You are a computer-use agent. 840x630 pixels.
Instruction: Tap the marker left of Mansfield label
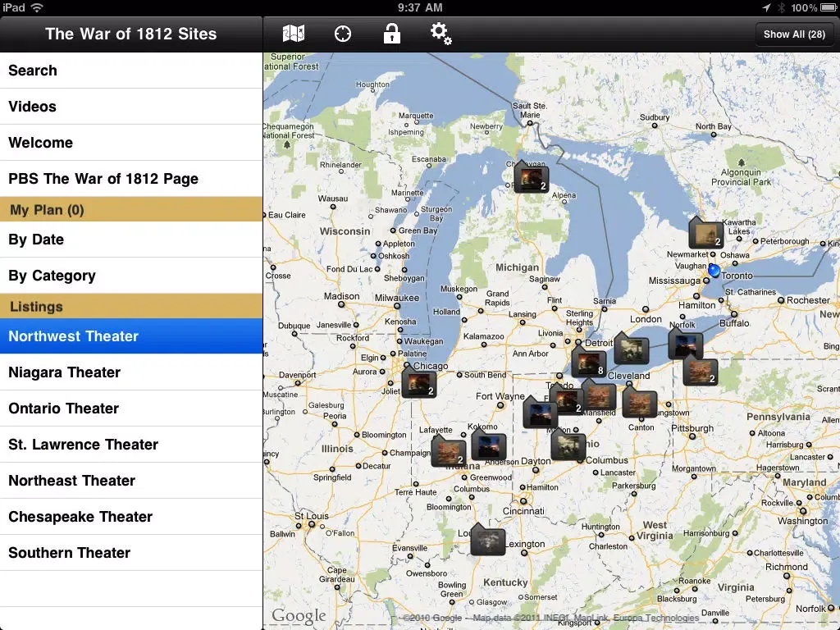coord(598,395)
